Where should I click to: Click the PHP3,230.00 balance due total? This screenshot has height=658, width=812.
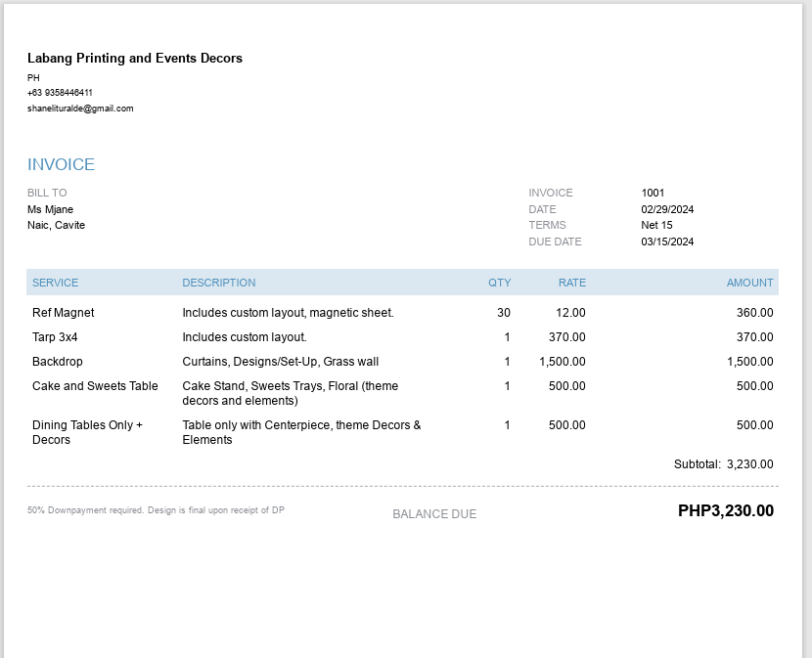[x=725, y=510]
